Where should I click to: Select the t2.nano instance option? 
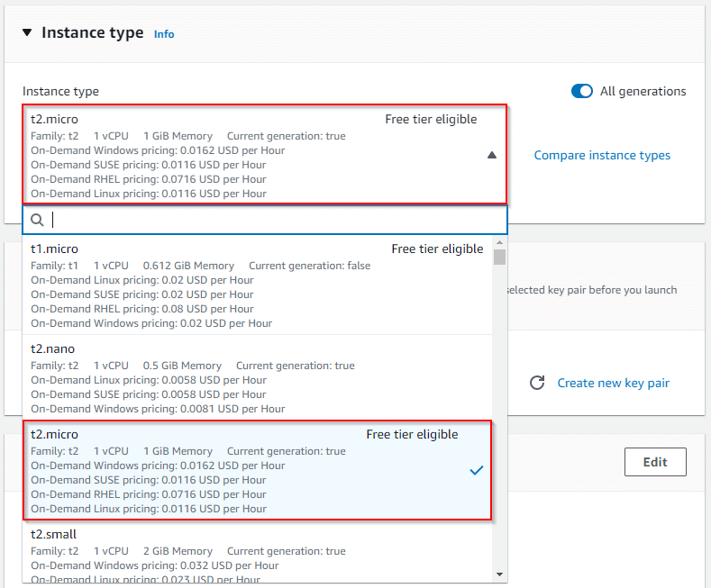click(x=257, y=378)
